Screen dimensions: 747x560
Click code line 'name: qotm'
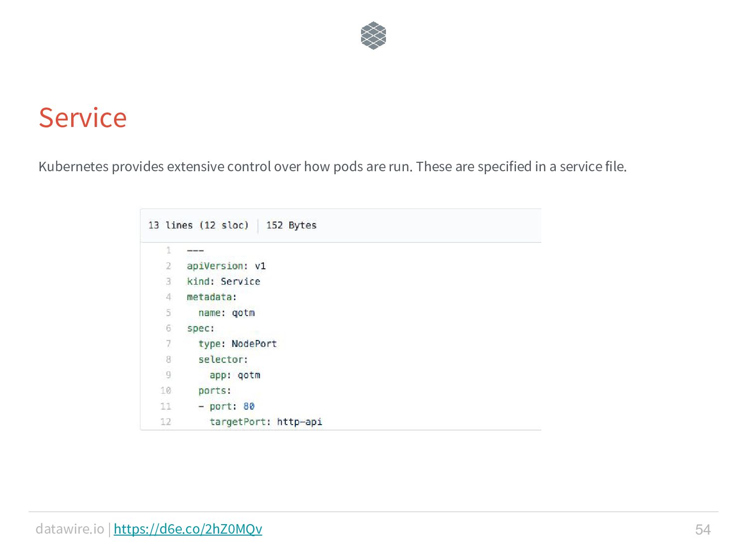tap(227, 313)
